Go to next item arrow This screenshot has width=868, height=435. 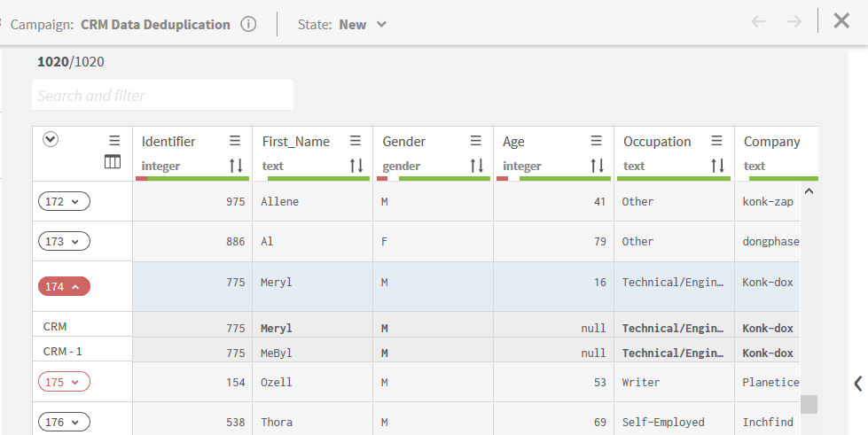tap(794, 22)
